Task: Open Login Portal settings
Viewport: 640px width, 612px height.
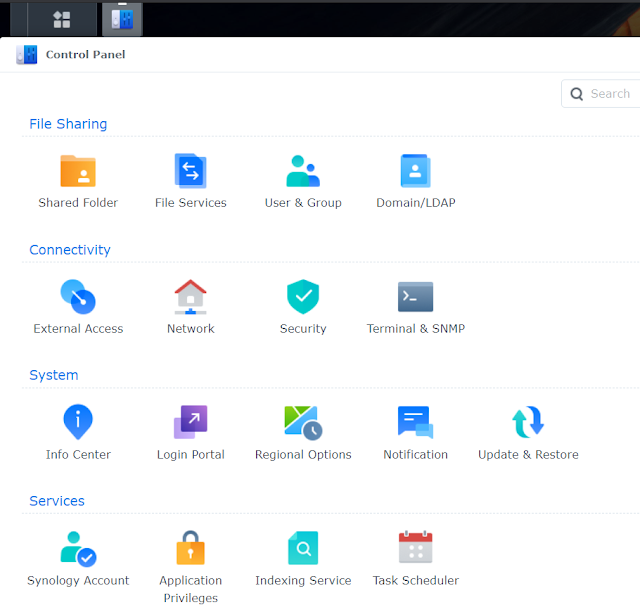Action: [x=191, y=433]
